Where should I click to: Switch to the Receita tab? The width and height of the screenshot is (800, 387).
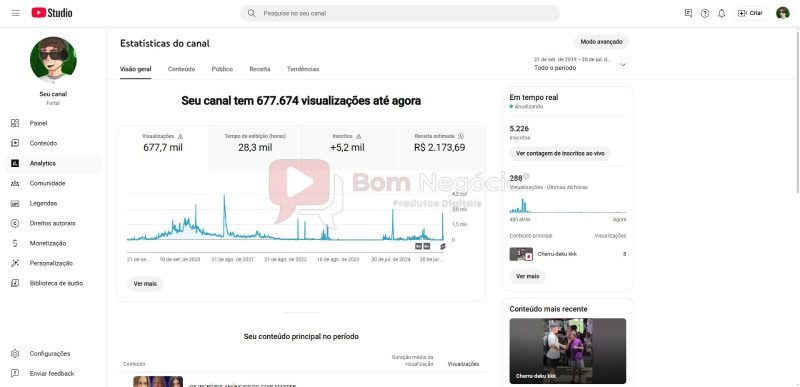click(x=260, y=69)
